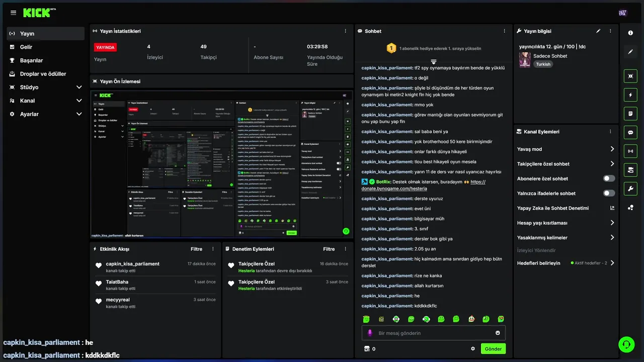Toggle wrench stream info widget icon
This screenshot has height=362, width=644.
click(630, 189)
